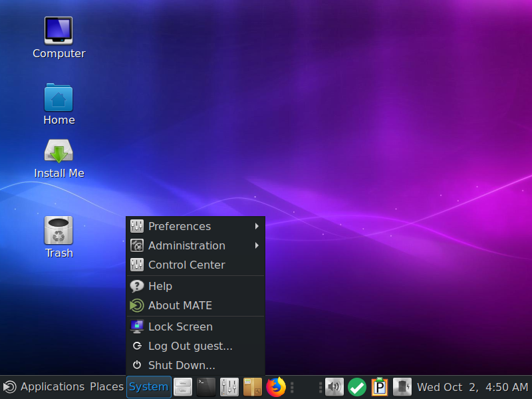Click the mixer-sliders launcher in the panel
Viewport: 532px width, 399px height.
click(x=229, y=387)
